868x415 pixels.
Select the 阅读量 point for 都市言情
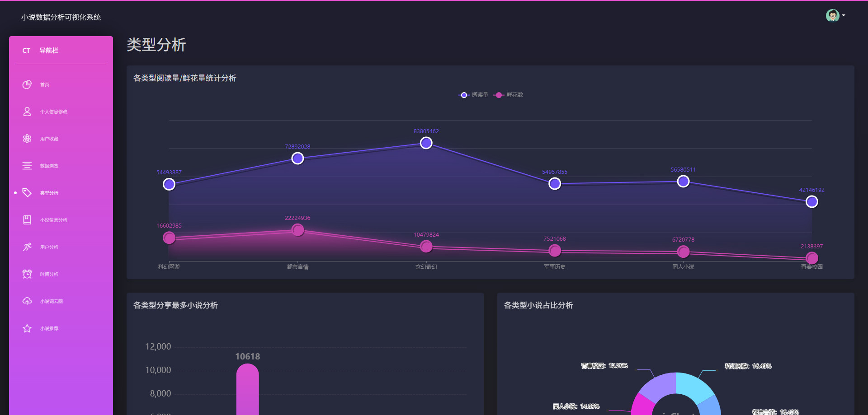point(297,159)
